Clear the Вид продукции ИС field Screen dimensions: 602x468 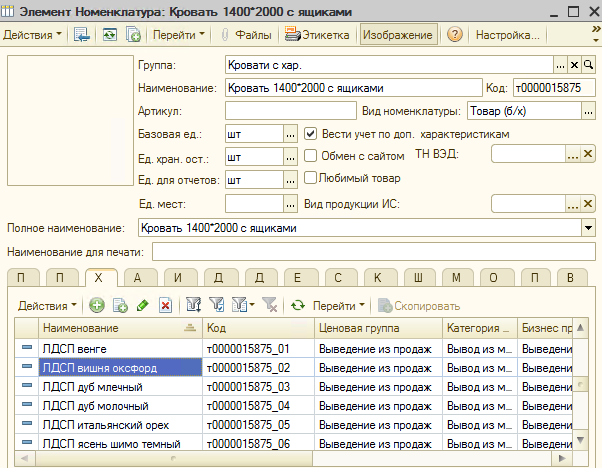click(588, 203)
